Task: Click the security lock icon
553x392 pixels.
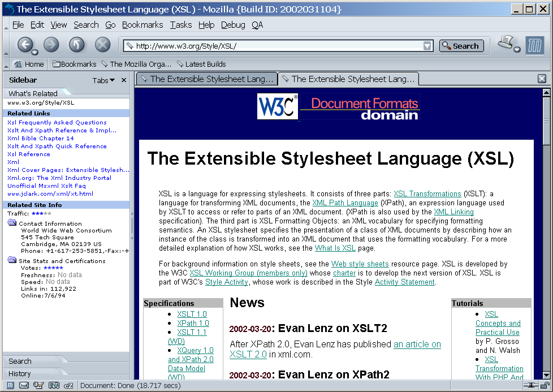Action: [545, 385]
